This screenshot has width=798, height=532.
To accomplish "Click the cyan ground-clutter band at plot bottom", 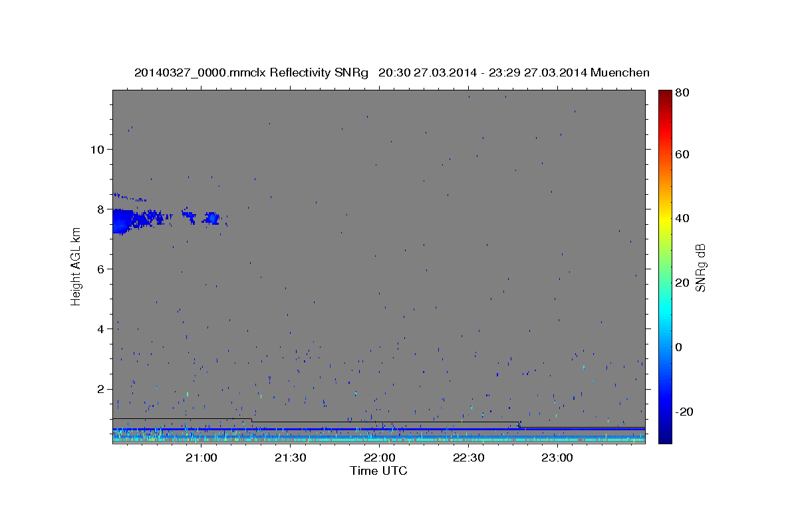I will (x=378, y=440).
